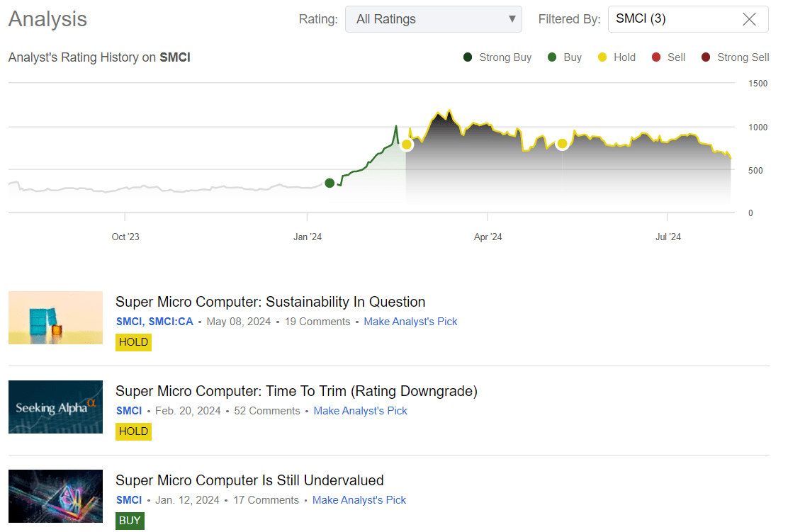Click the Analysis page heading

47,18
